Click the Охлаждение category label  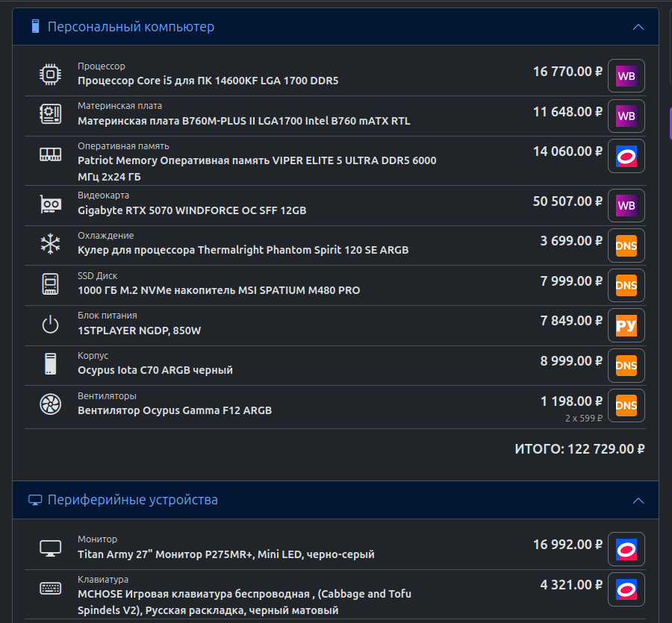[x=106, y=236]
